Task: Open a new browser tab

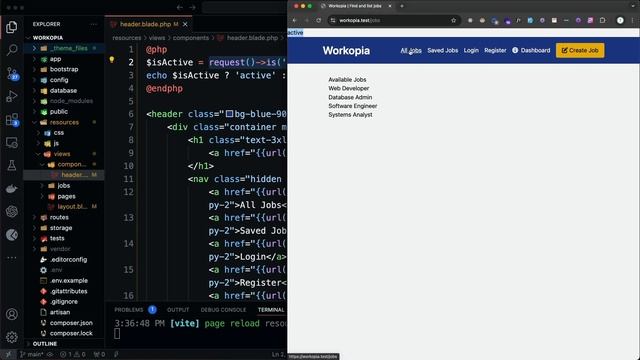Action: tap(402, 6)
